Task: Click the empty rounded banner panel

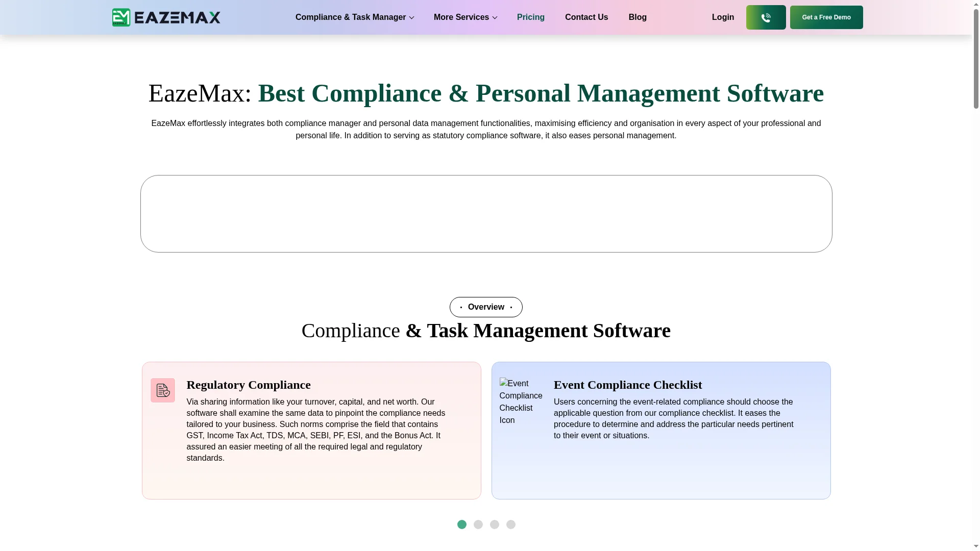Action: [486, 214]
